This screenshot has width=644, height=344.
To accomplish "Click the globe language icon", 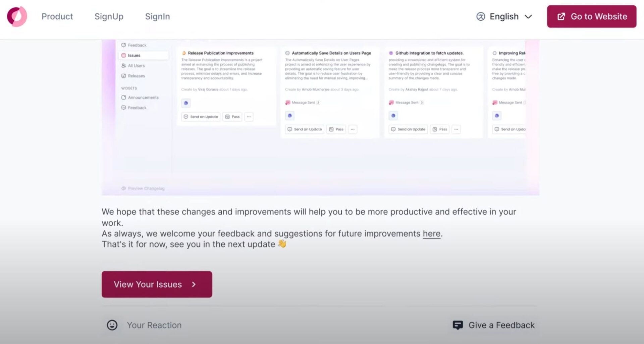I will coord(481,16).
